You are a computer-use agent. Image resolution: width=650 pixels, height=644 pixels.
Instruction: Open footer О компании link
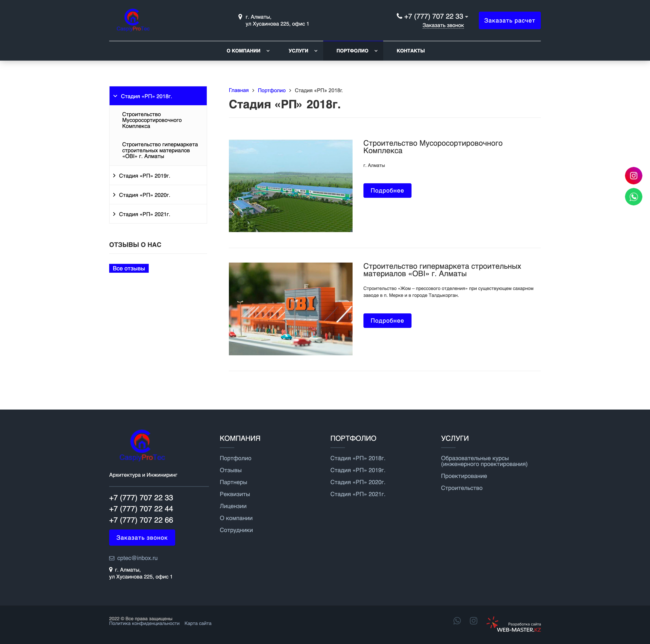pyautogui.click(x=236, y=518)
